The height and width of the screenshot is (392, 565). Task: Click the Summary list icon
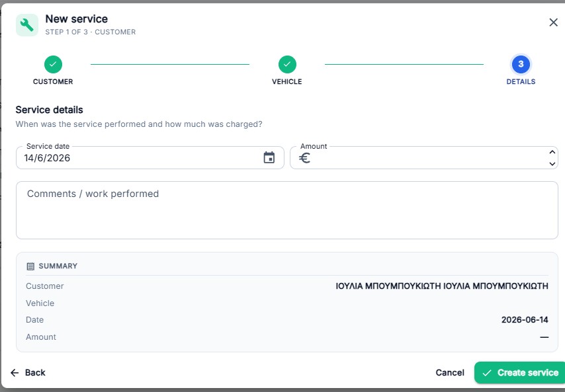pos(30,266)
